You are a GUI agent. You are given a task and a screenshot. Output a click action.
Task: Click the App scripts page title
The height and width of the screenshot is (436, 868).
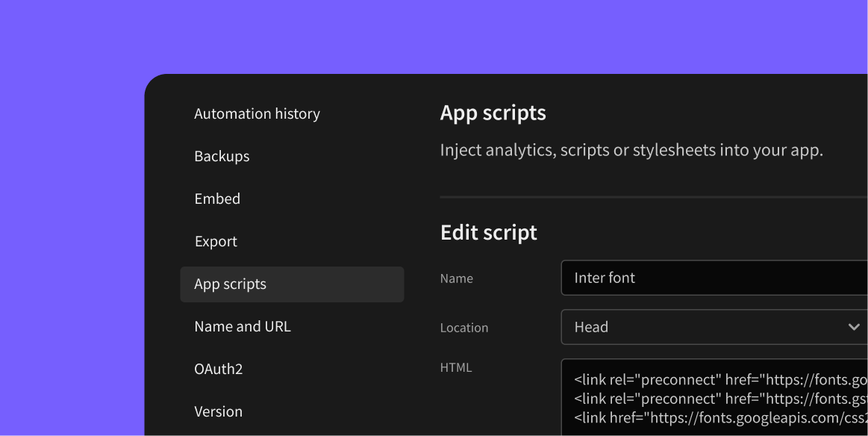point(493,112)
